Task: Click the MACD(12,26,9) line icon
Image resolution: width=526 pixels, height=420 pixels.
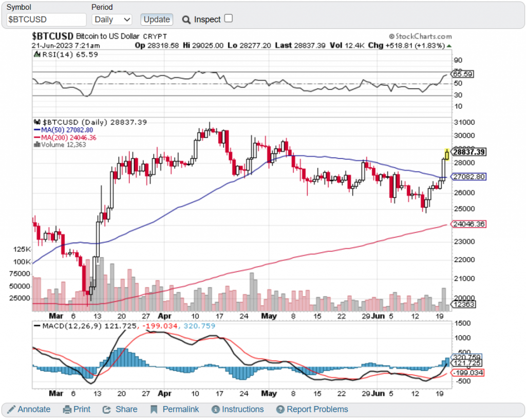Action: [36, 325]
